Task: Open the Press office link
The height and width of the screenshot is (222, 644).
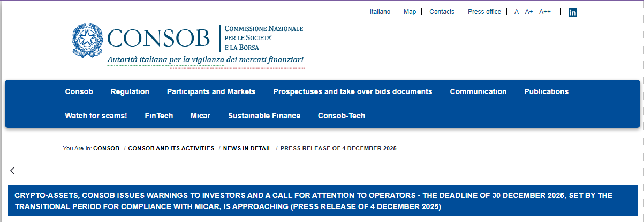Action: (484, 12)
